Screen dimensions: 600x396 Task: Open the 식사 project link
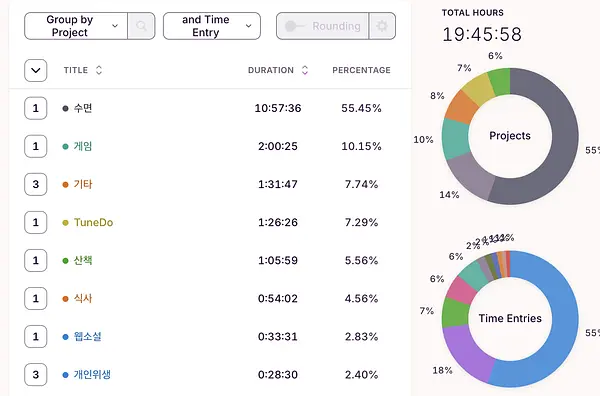click(x=83, y=298)
